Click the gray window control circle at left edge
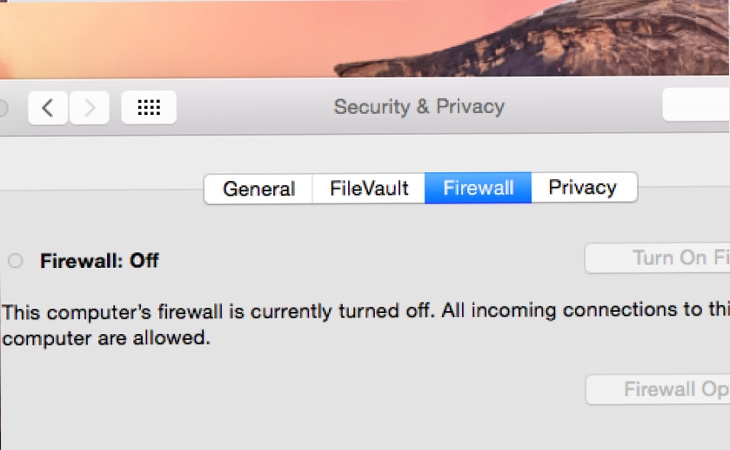The height and width of the screenshot is (450, 730). (x=3, y=107)
